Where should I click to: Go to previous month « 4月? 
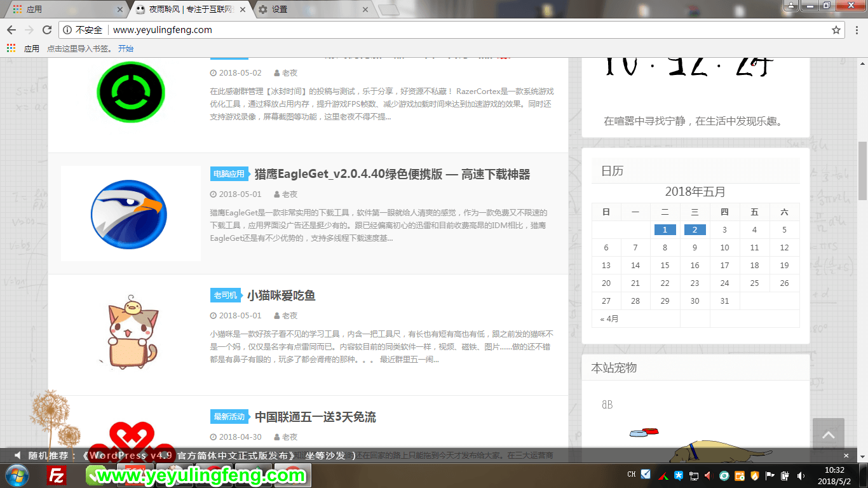[609, 319]
